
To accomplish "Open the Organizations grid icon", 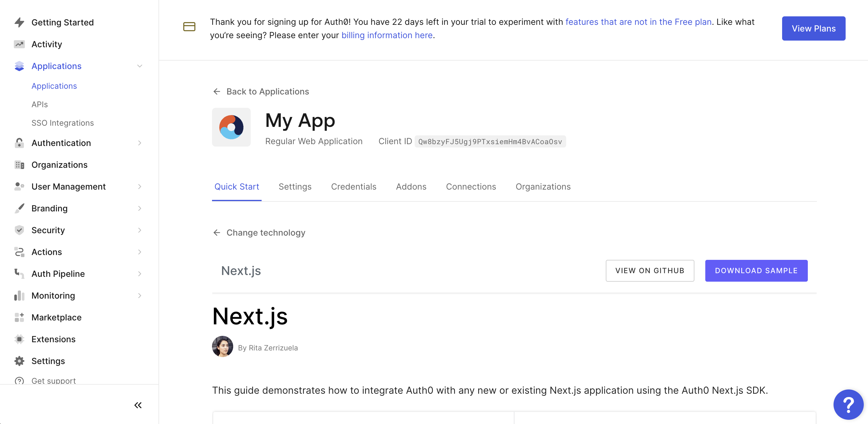I will pyautogui.click(x=19, y=165).
